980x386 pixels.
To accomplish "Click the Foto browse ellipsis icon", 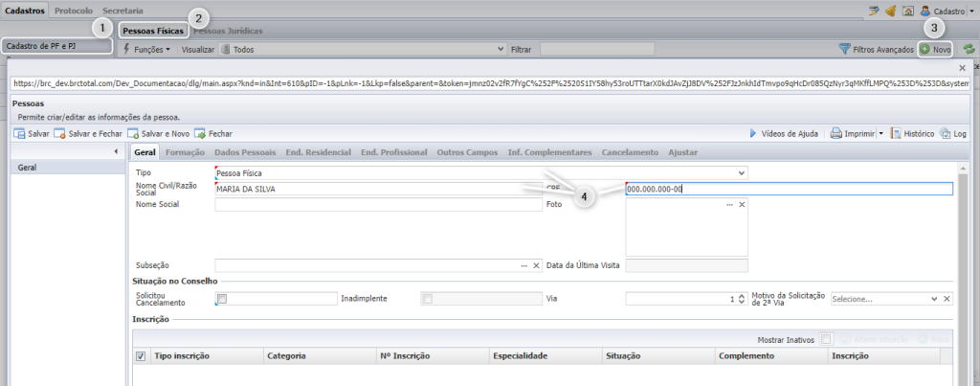I will click(729, 205).
